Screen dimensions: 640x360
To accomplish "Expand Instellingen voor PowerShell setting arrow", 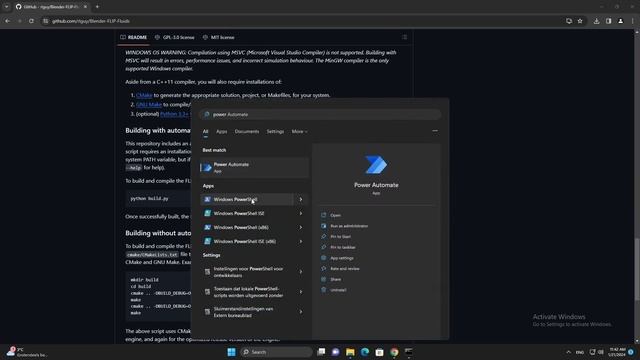I will [x=301, y=272].
